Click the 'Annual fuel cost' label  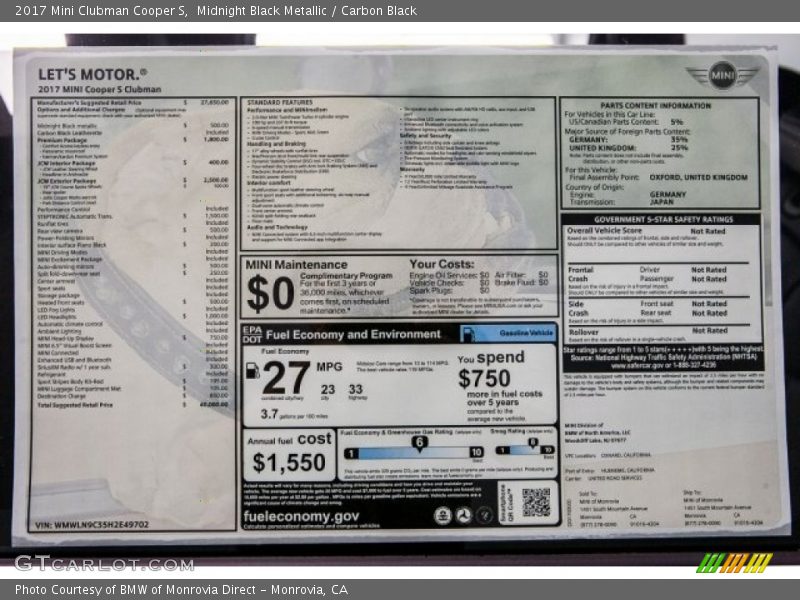coord(289,439)
